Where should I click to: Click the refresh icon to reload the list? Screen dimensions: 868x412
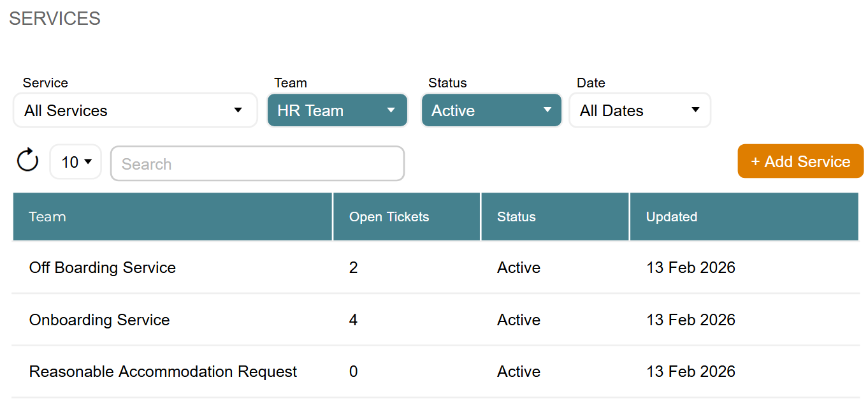[x=27, y=161]
